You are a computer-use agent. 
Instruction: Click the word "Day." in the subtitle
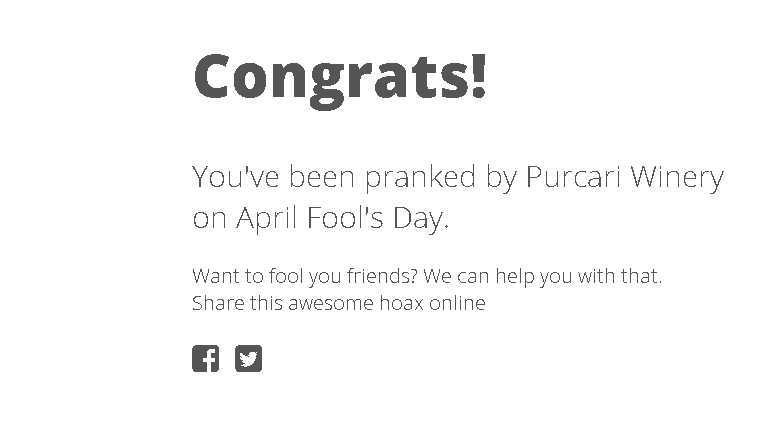(x=421, y=218)
